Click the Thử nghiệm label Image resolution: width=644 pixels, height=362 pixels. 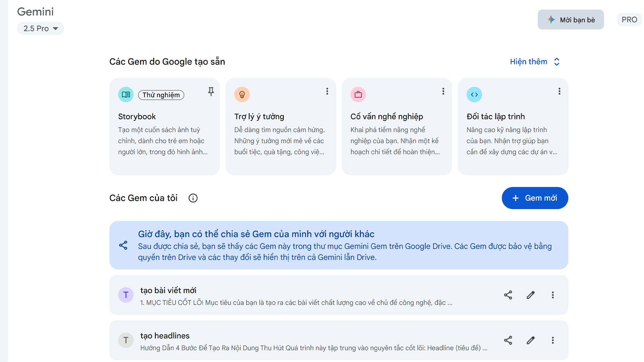point(161,95)
